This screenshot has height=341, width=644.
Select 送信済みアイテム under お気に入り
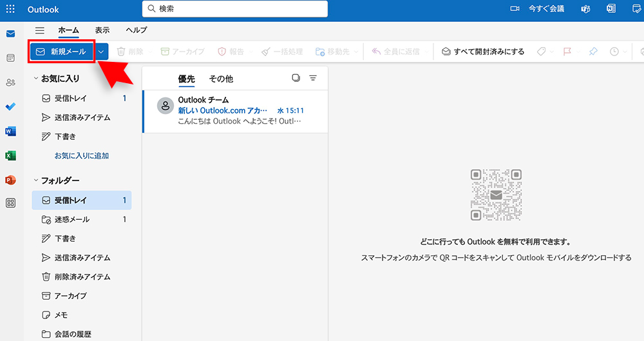(x=82, y=118)
